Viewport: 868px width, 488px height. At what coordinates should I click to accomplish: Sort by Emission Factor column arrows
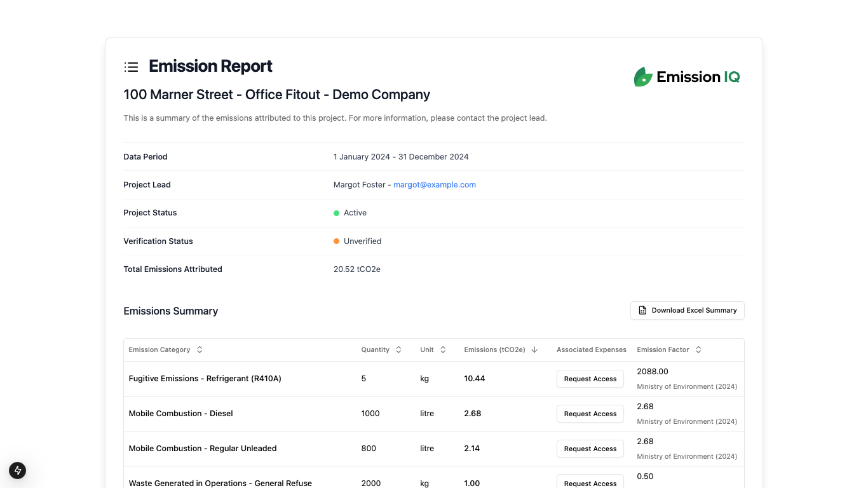(698, 350)
